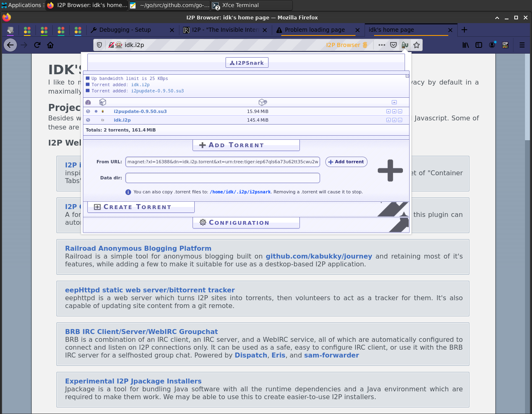Sort by the size column header icon
Viewport: 532px width, 414px height.
pos(263,102)
